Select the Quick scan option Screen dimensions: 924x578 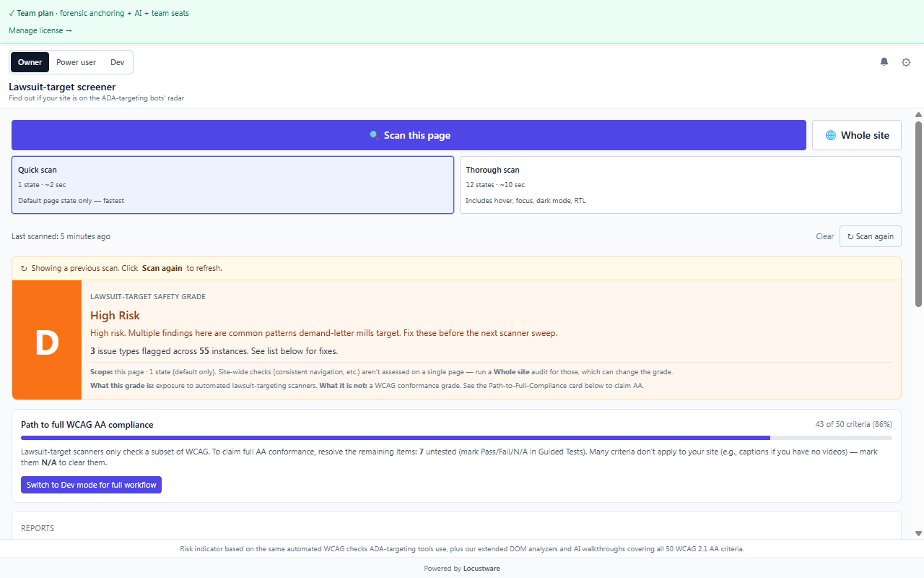pos(232,185)
